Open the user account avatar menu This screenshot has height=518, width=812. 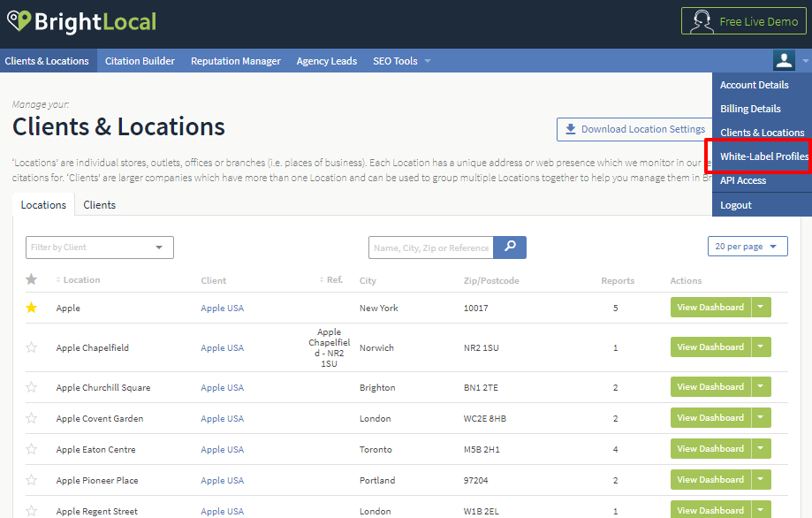click(x=784, y=61)
